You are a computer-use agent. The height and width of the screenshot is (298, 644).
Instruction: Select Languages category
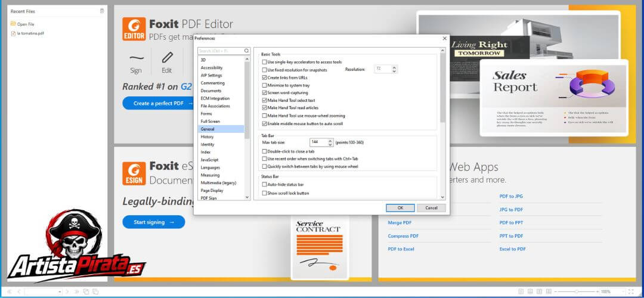pyautogui.click(x=210, y=167)
